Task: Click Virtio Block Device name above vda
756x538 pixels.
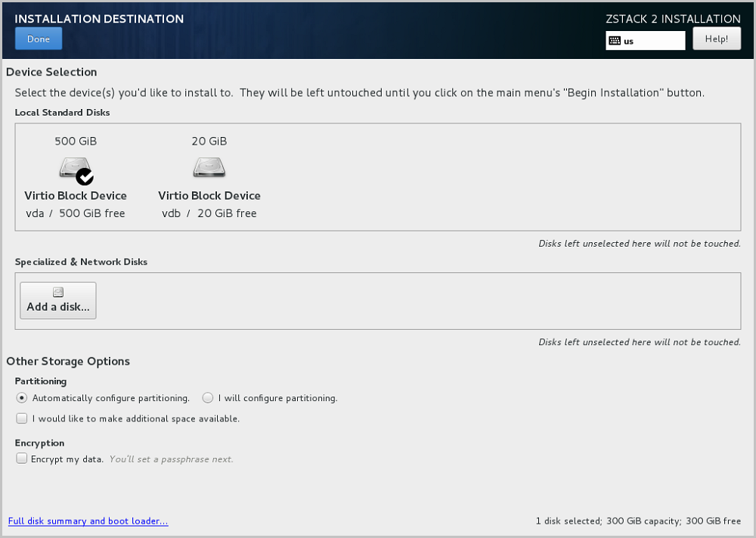Action: click(x=76, y=196)
